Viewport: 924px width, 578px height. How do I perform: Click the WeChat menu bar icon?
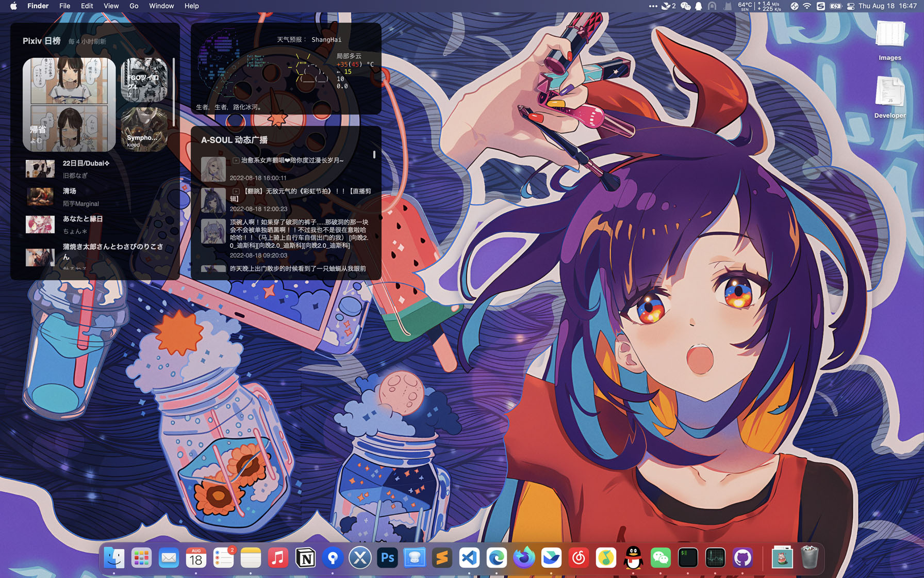(x=685, y=6)
